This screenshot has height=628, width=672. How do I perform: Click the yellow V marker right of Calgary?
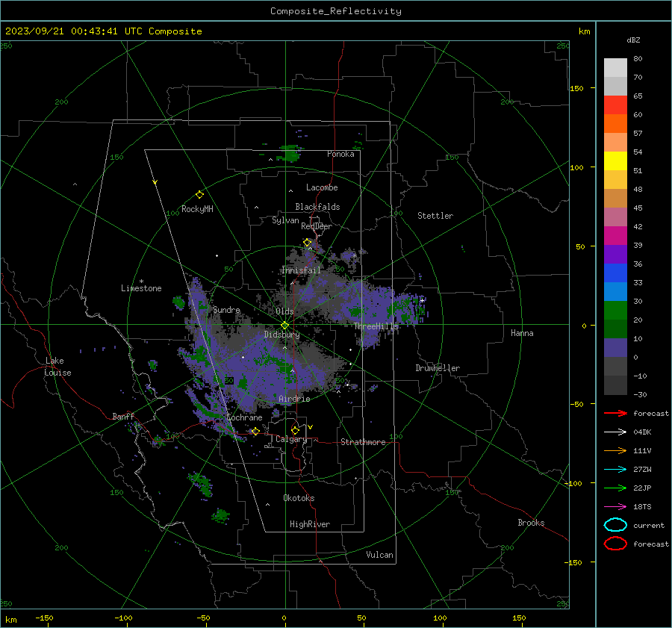tap(311, 427)
